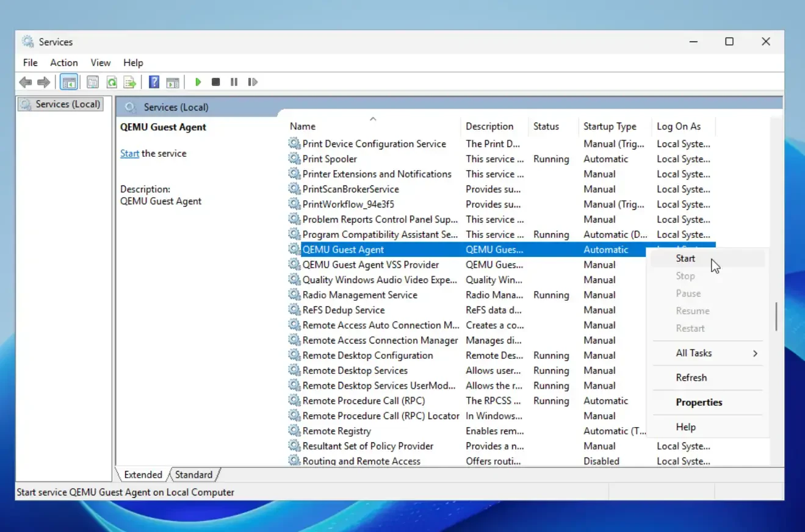The width and height of the screenshot is (805, 532).
Task: Click the Restart Service toolbar icon
Action: coord(252,82)
